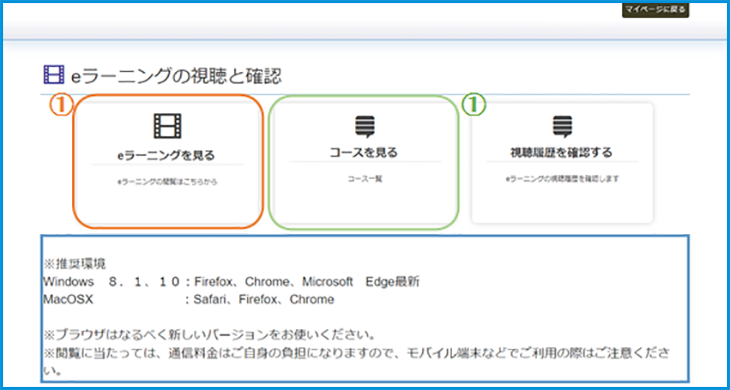
Task: Select the eラーニングを見る title text
Action: point(167,156)
